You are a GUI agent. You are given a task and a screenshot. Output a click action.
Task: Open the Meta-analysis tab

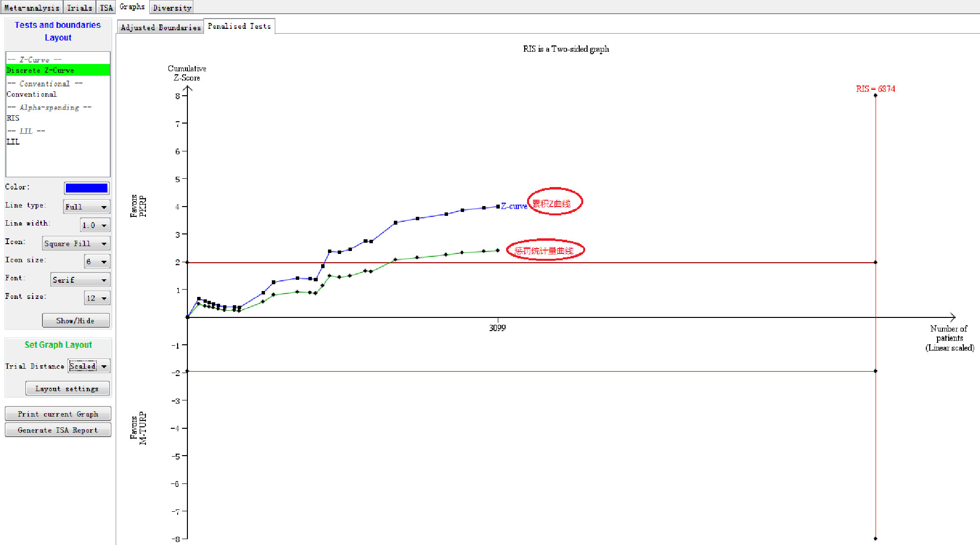(x=32, y=7)
